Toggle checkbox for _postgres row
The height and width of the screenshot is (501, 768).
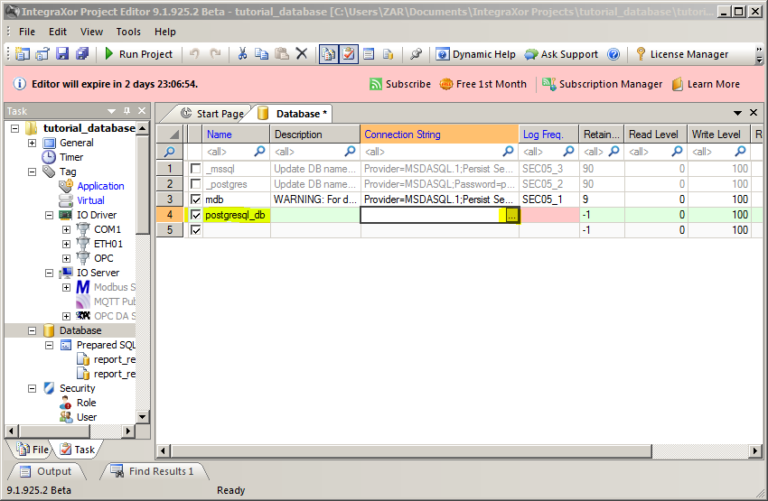(195, 184)
